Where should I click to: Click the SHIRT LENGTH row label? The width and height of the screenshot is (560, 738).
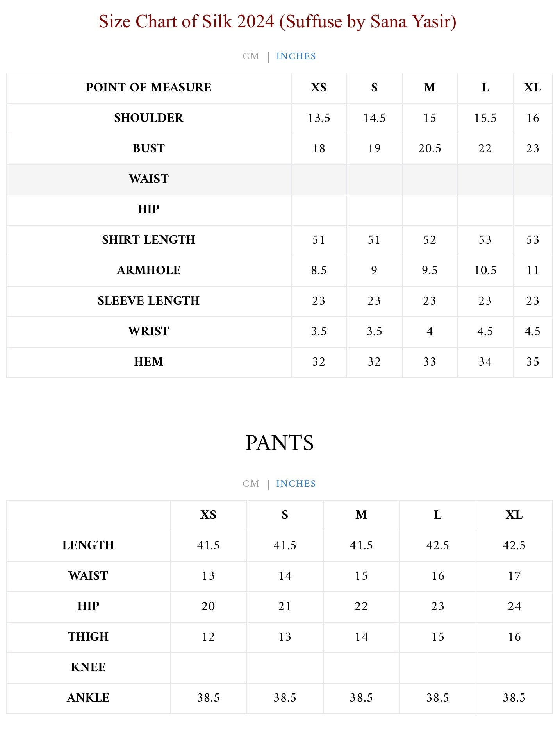point(149,240)
